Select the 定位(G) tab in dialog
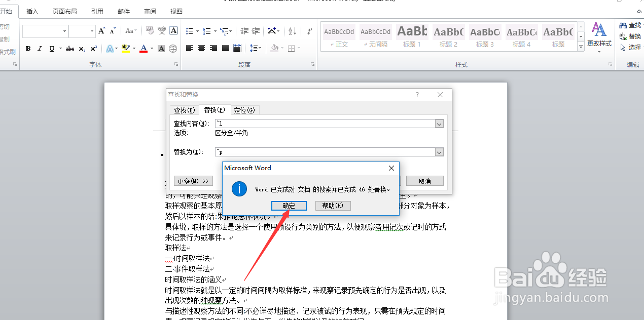This screenshot has height=320, width=644. coord(245,110)
